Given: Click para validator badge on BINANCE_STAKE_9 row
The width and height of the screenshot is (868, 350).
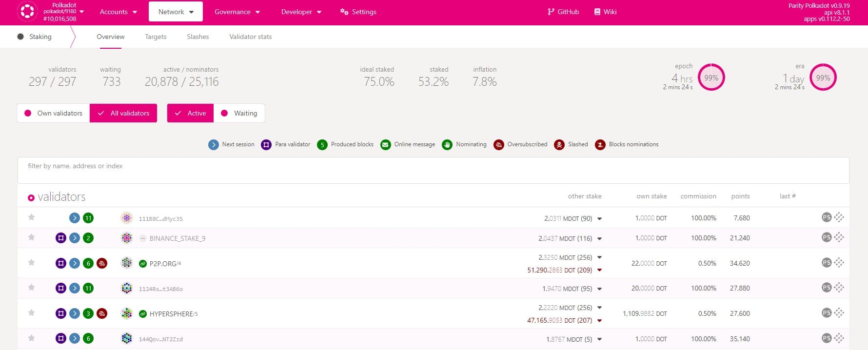Looking at the screenshot, I should (61, 238).
